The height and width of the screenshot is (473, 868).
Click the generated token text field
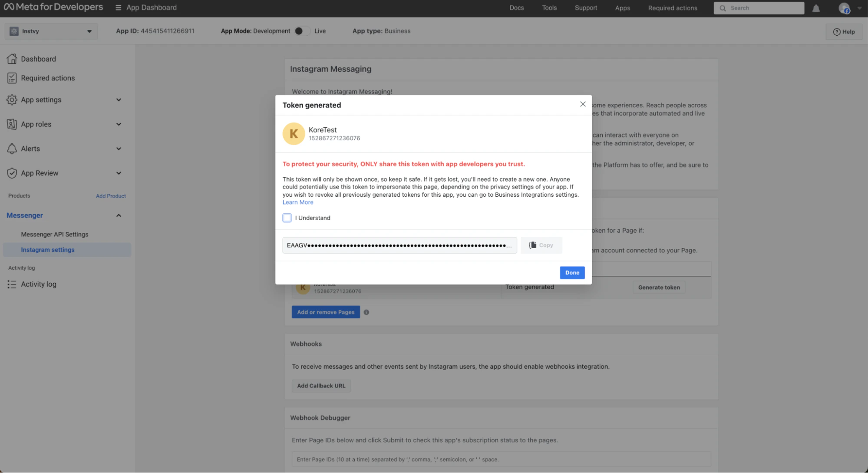(x=399, y=245)
